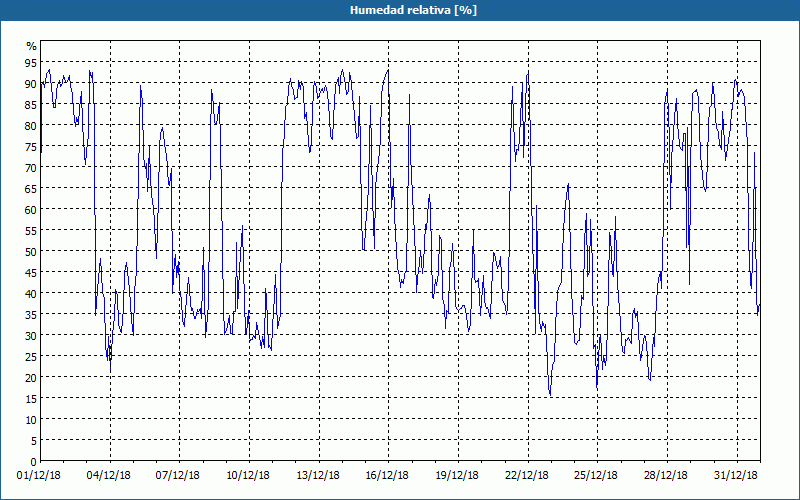
Task: Select the 16/12/18 date label
Action: (387, 476)
